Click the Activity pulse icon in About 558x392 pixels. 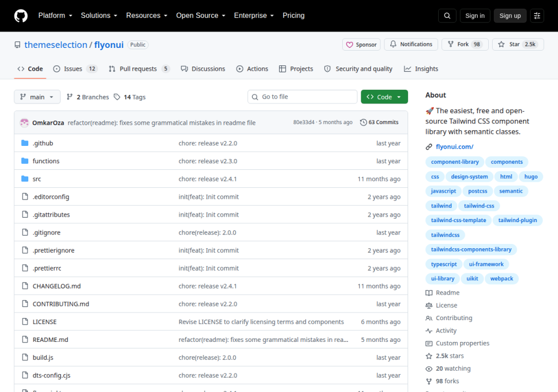click(429, 331)
